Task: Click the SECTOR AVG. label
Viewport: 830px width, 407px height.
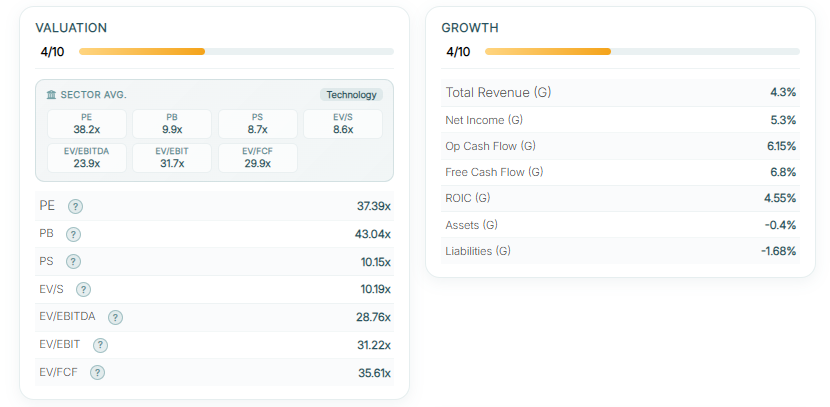Action: pos(94,95)
